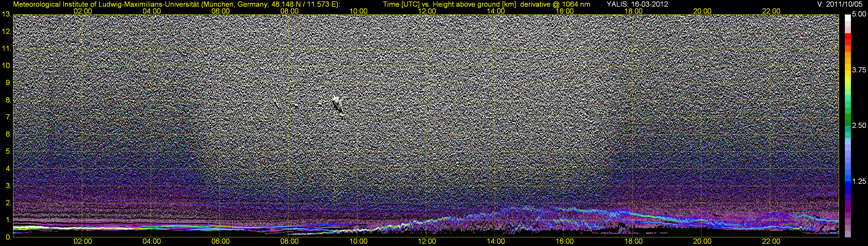868x246 pixels.
Task: Click the 9 km height axis label
Action: click(x=8, y=83)
